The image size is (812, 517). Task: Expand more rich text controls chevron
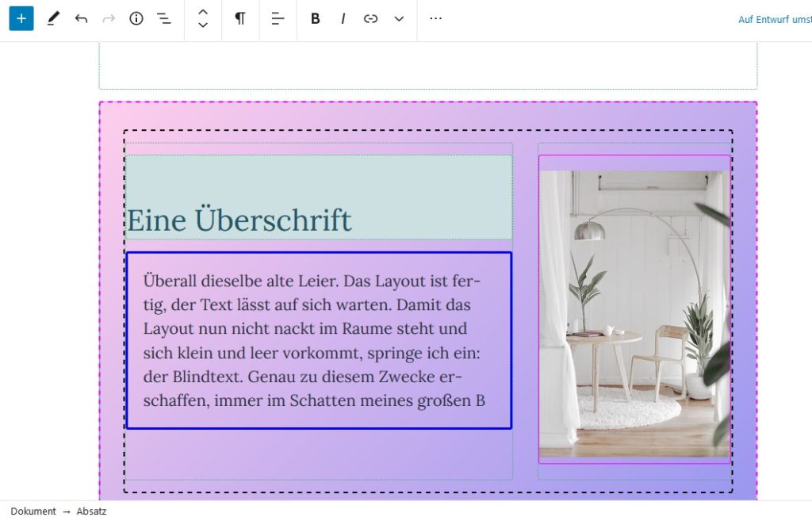coord(399,19)
